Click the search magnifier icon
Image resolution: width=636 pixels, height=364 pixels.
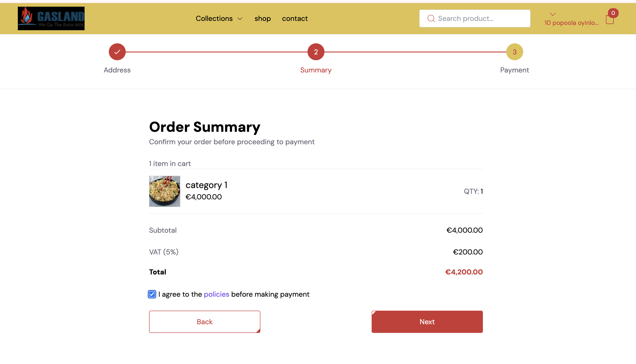pyautogui.click(x=431, y=18)
